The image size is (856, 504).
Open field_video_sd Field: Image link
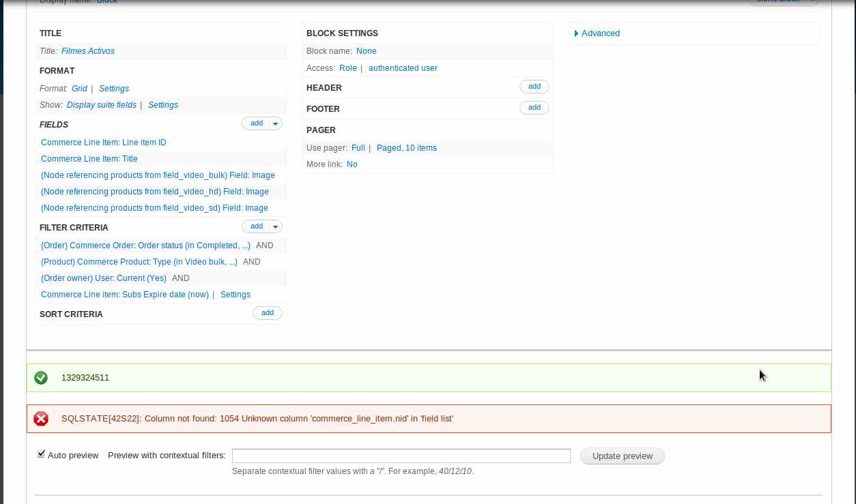tap(154, 208)
